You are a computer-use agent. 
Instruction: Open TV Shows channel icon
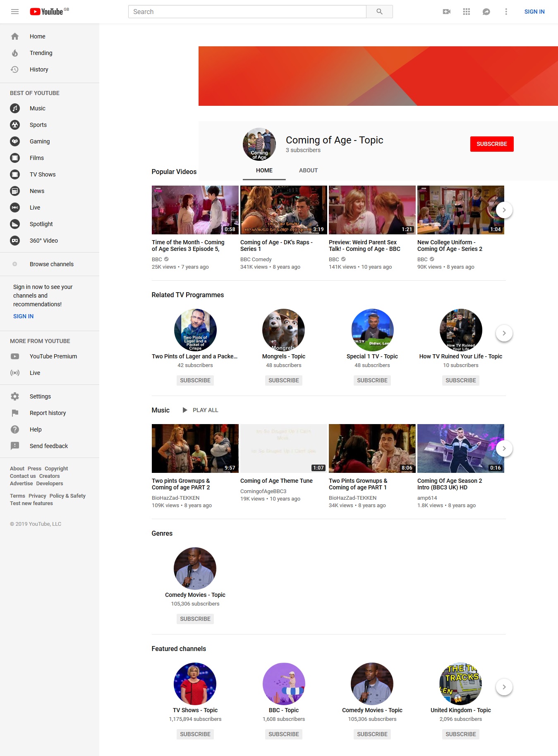15,174
